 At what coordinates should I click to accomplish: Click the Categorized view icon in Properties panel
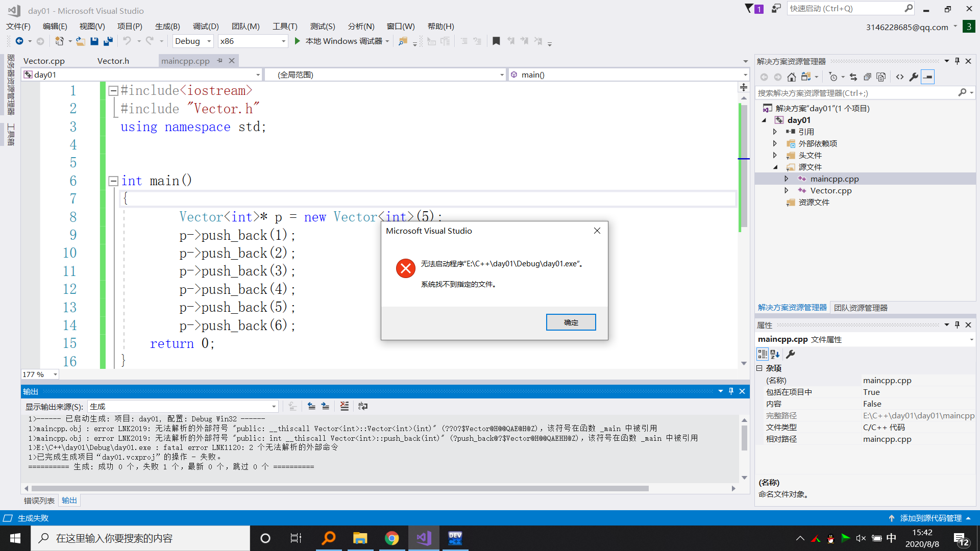click(x=763, y=354)
